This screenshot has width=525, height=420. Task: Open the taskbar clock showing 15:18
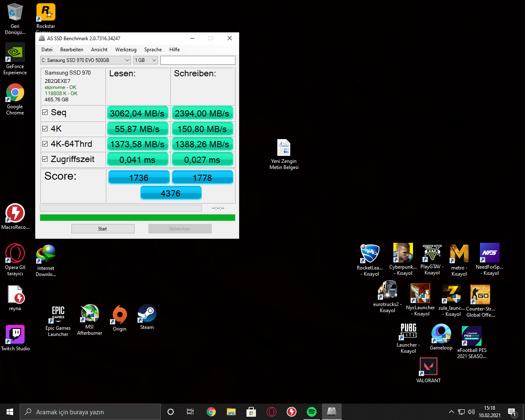[x=490, y=412]
